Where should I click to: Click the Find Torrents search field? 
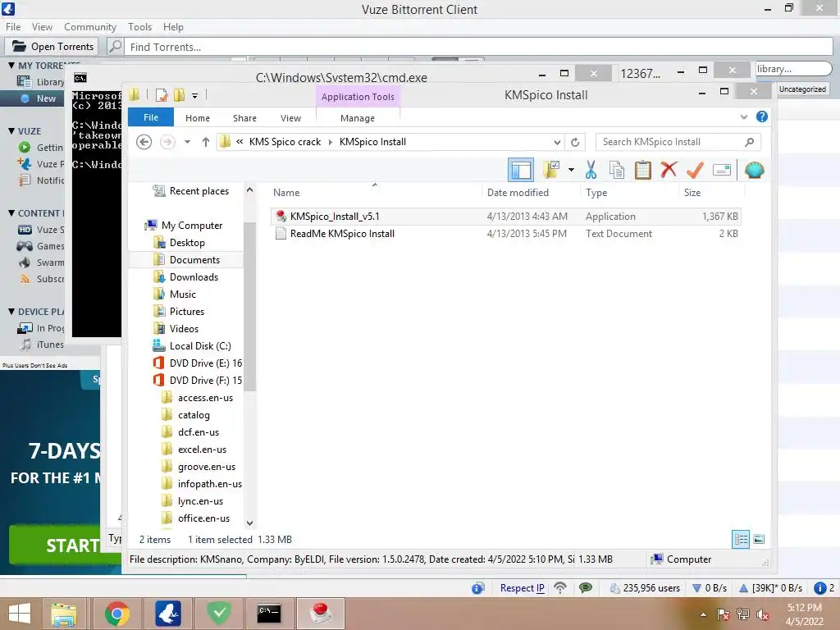click(x=478, y=47)
